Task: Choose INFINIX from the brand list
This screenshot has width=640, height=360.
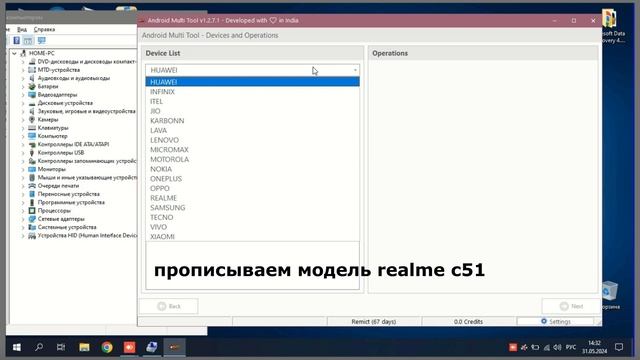Action: [x=252, y=92]
